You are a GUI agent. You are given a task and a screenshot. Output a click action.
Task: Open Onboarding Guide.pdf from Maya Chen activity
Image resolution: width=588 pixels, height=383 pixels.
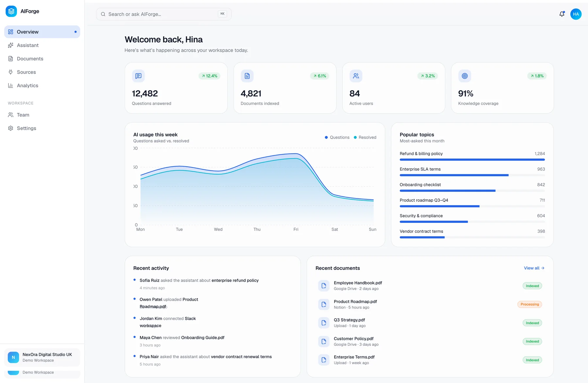(x=203, y=338)
